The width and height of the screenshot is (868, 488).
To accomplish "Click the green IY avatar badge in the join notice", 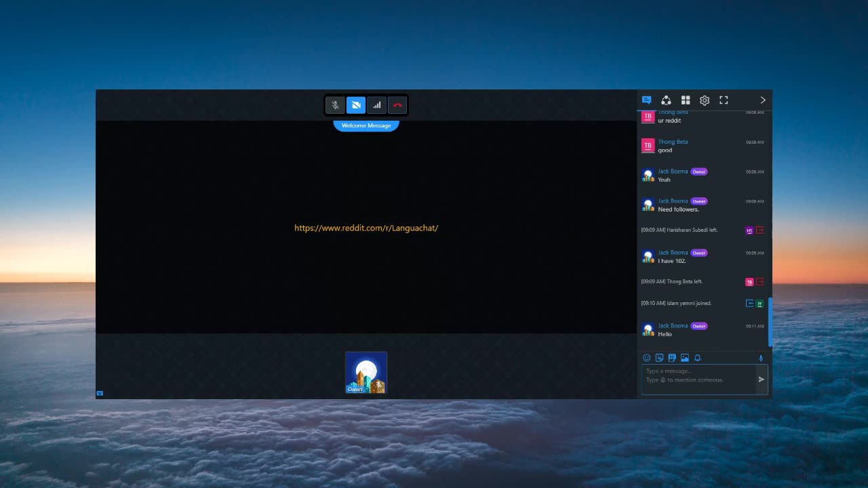I will (760, 304).
